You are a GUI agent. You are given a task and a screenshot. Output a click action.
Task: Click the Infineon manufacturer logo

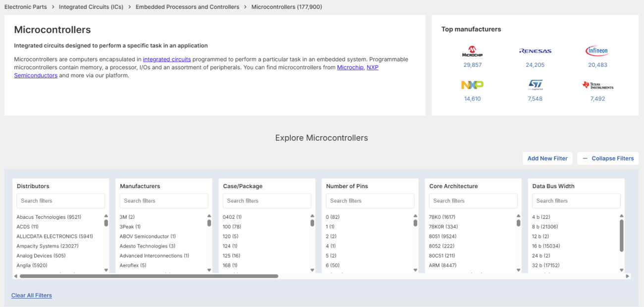click(x=597, y=51)
